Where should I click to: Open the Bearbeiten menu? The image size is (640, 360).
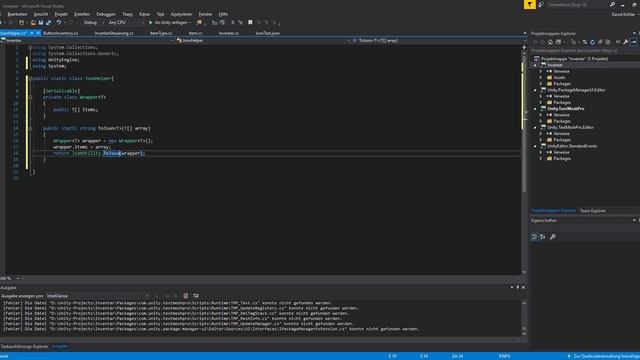(x=17, y=14)
